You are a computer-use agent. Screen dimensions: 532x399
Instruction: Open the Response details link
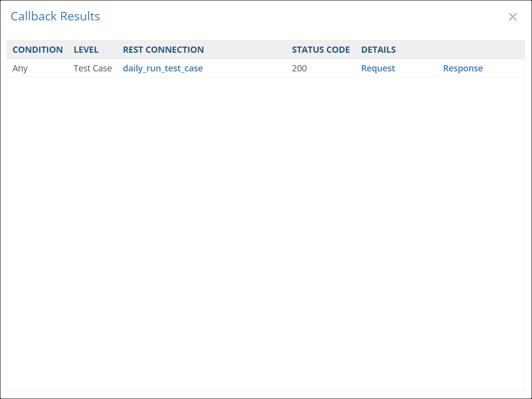click(463, 68)
